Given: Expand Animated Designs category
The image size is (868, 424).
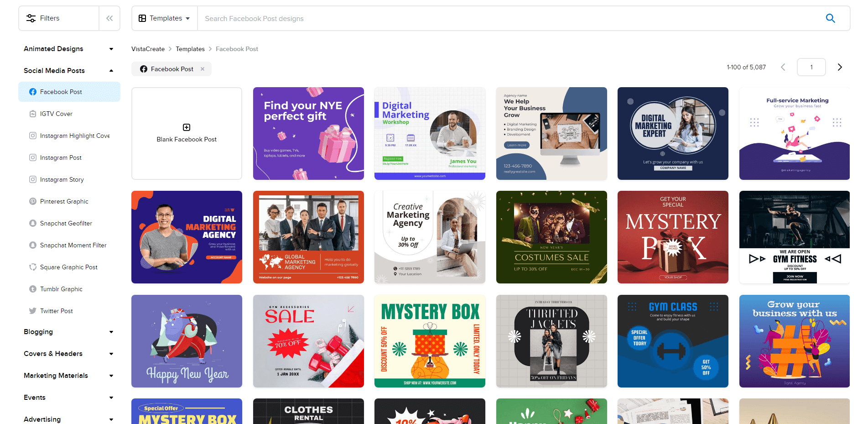Looking at the screenshot, I should (x=111, y=49).
